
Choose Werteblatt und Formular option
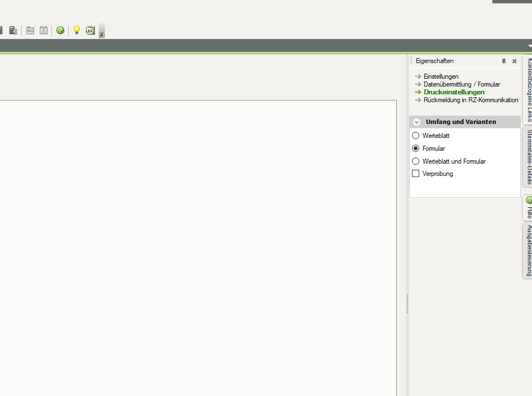click(415, 161)
